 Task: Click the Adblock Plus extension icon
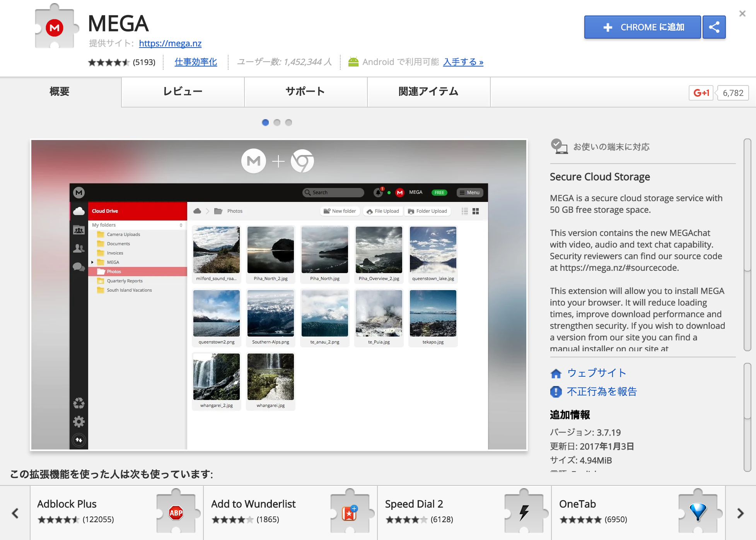click(176, 513)
